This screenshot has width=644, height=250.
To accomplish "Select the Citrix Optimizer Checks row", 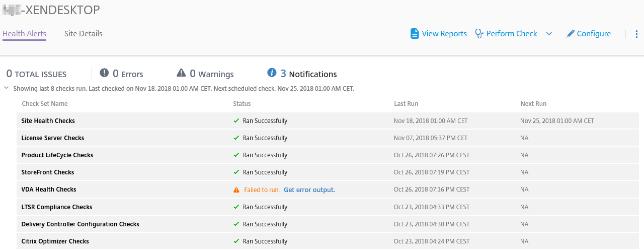I will tap(55, 241).
